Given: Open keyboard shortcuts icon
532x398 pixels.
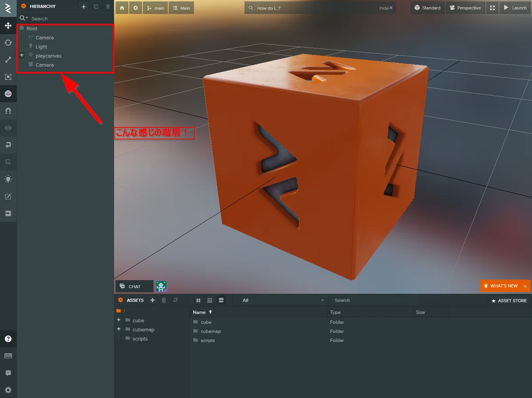Looking at the screenshot, I should point(8,356).
